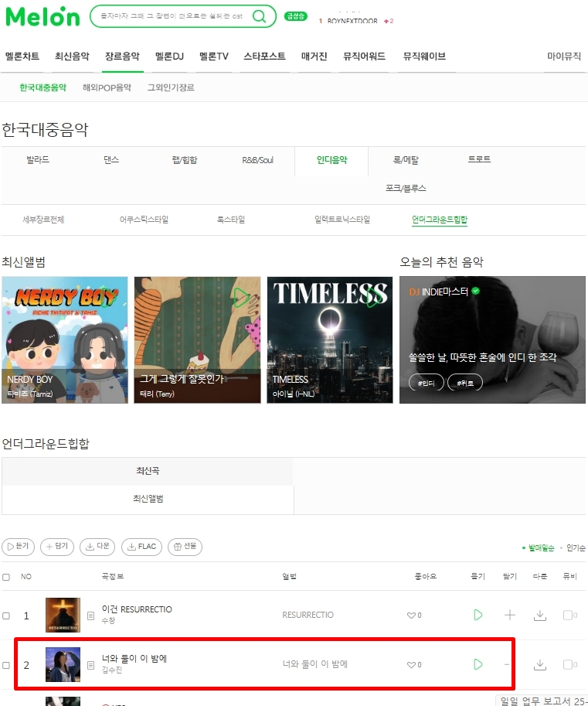Screen dimensions: 588x706
Task: Play row 1 song 이건 RESURRECTIO
Action: (478, 615)
